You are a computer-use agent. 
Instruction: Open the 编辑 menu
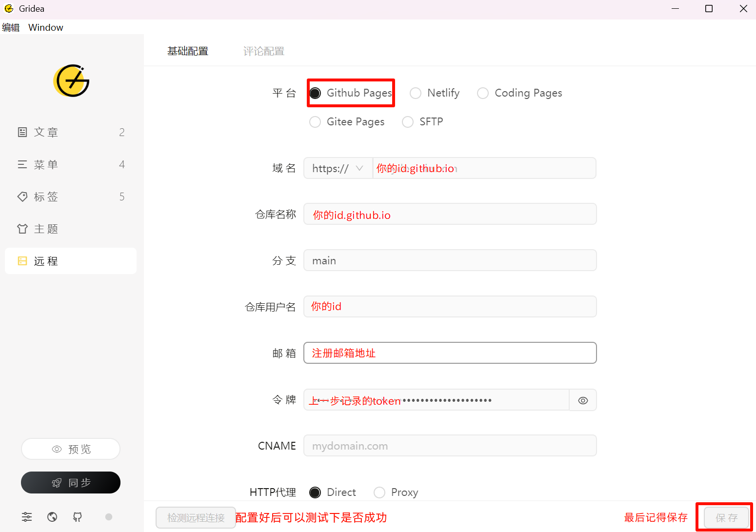click(x=11, y=27)
